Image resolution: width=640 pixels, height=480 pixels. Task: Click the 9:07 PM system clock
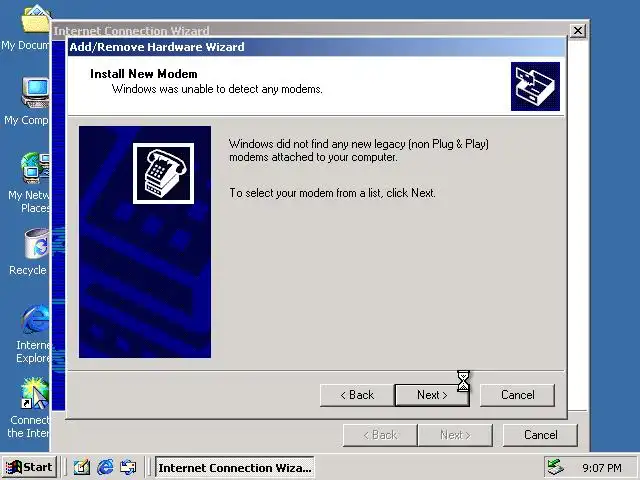point(602,468)
